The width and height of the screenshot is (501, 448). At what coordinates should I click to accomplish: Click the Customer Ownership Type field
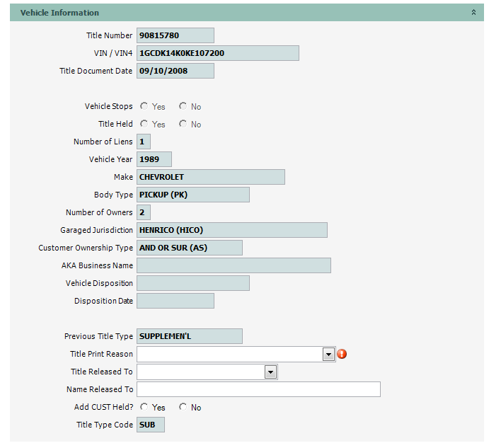coord(189,248)
